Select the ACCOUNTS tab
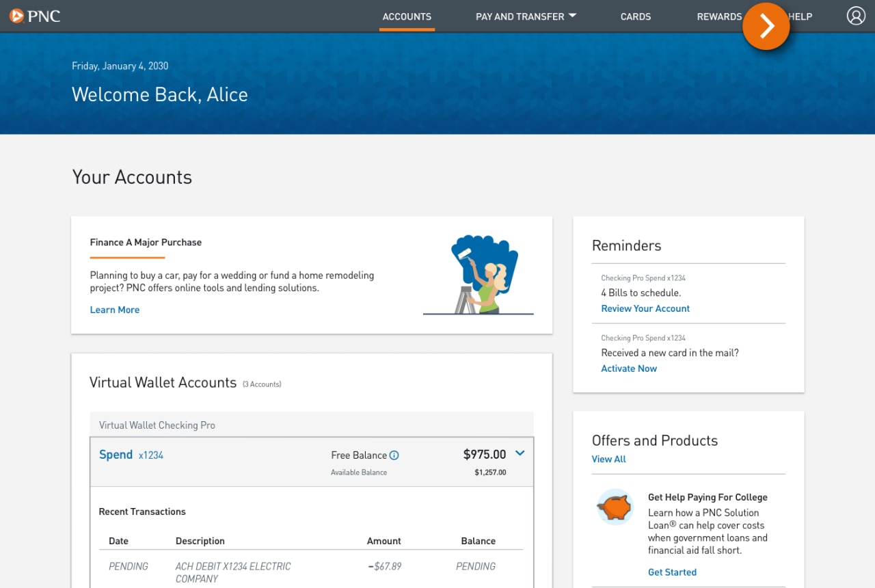 point(407,16)
